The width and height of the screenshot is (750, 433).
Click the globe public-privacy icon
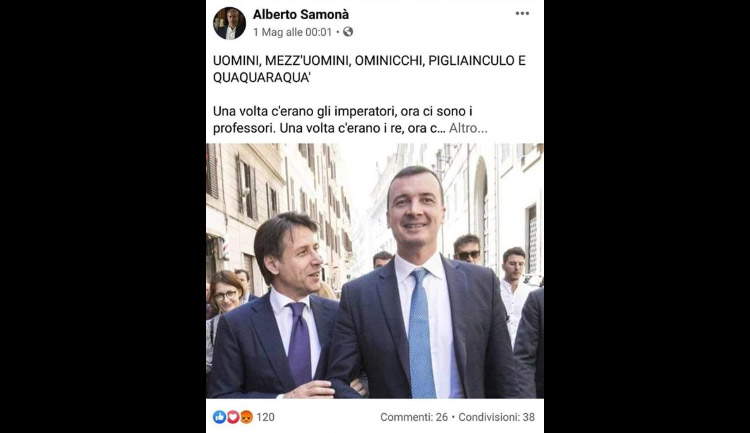pos(348,32)
